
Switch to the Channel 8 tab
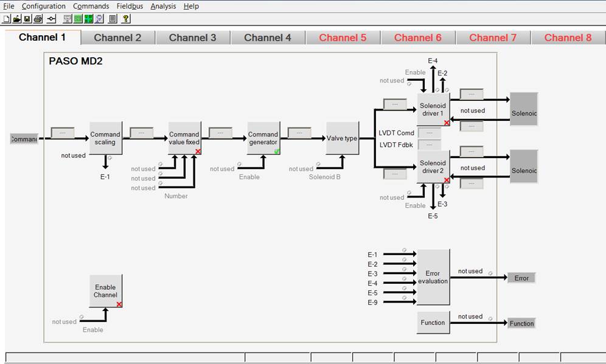pos(568,38)
